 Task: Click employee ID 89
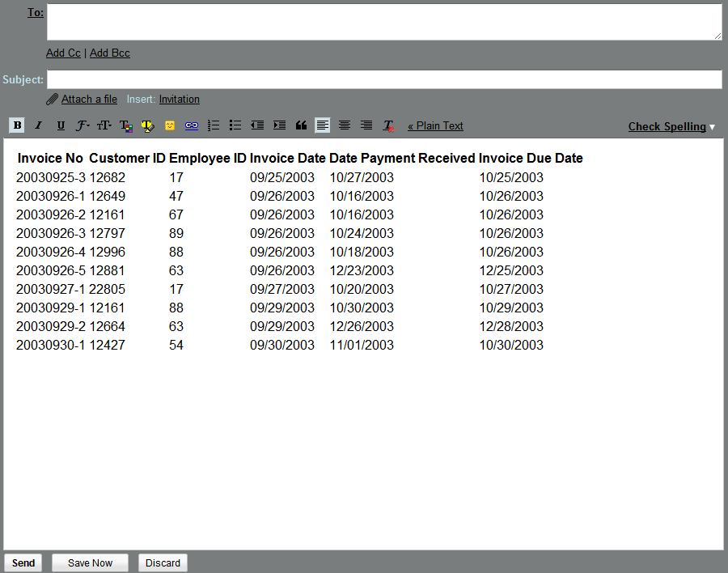click(176, 233)
